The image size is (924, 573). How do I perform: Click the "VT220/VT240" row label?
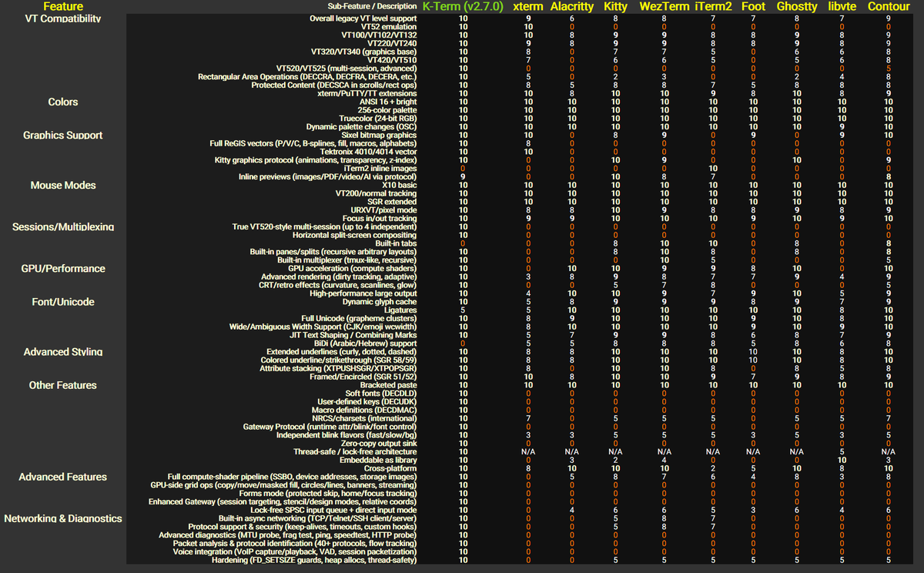tap(393, 43)
